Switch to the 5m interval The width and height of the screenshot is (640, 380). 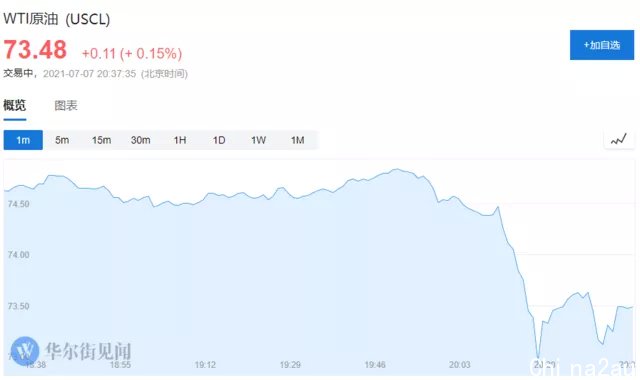tap(62, 140)
